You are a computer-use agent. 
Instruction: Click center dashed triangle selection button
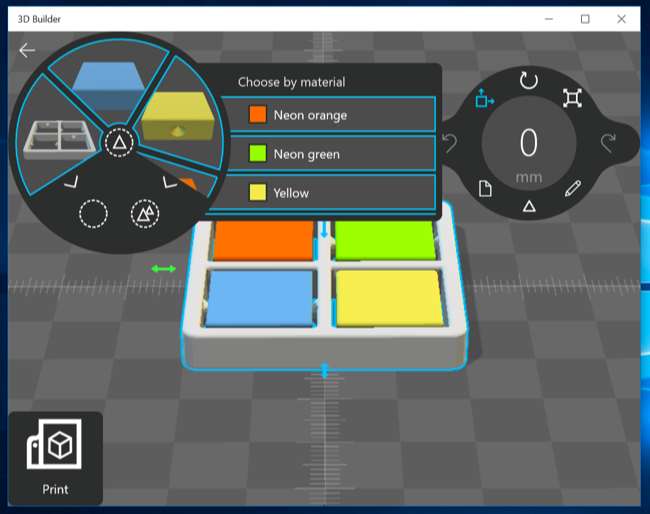click(119, 143)
